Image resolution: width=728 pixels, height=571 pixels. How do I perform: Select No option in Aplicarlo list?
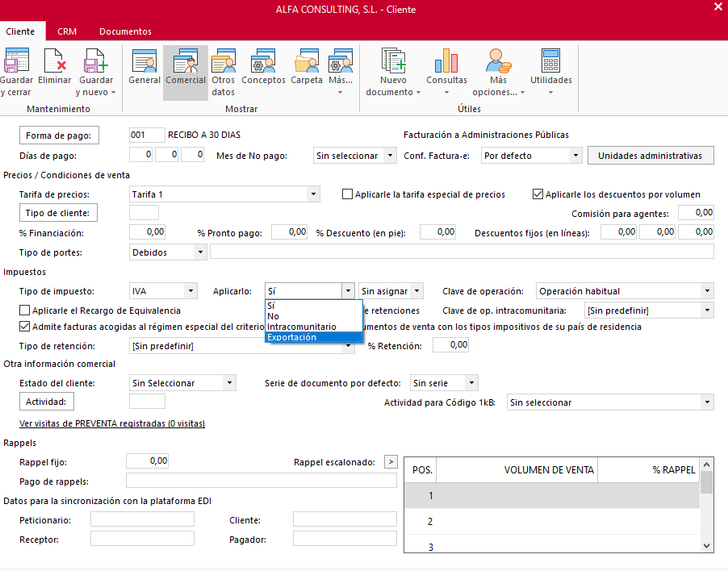313,316
